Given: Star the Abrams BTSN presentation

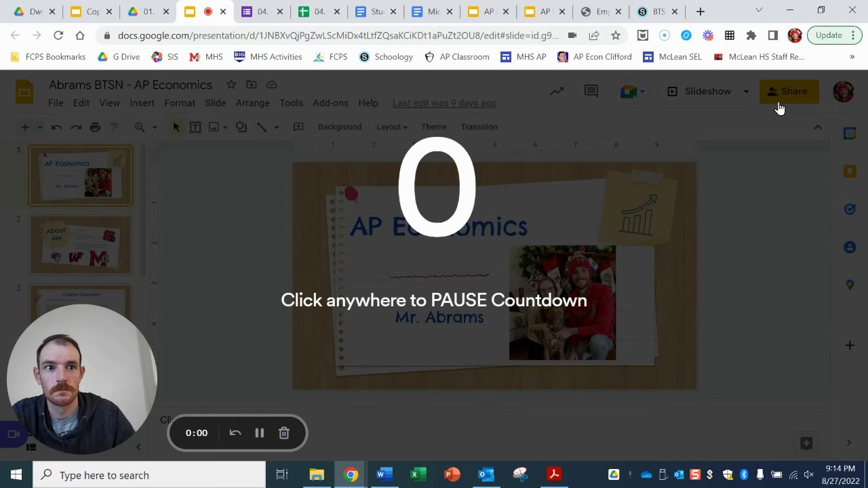Looking at the screenshot, I should pos(231,85).
